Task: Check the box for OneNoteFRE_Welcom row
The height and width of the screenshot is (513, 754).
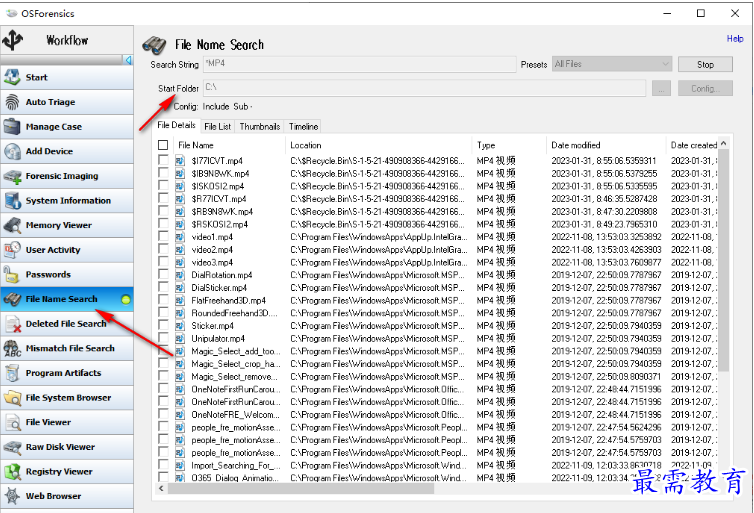Action: tap(163, 414)
